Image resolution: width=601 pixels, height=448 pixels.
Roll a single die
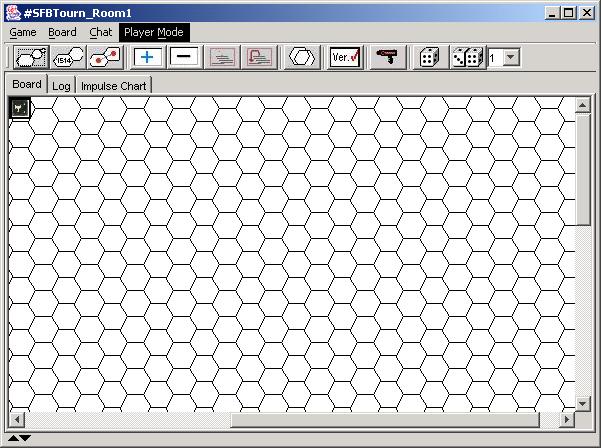(428, 58)
